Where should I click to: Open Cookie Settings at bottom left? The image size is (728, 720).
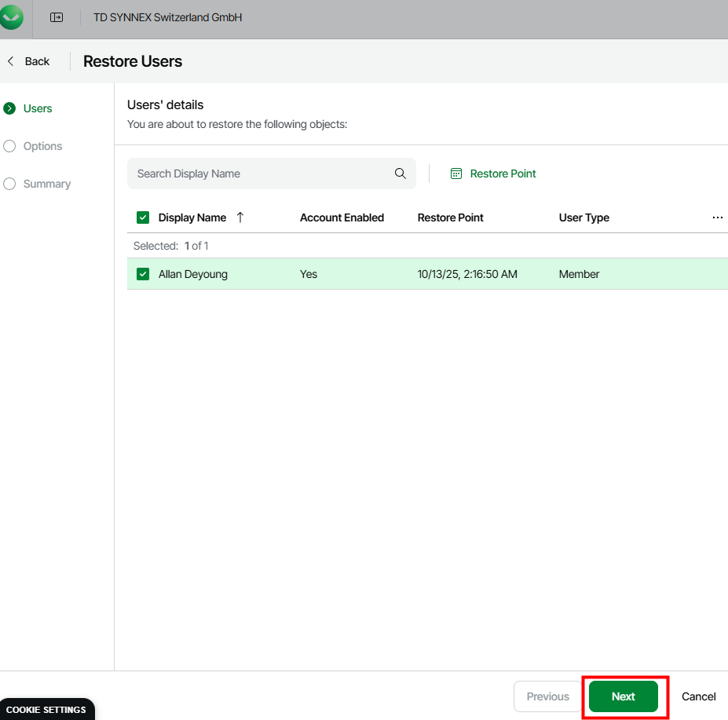click(x=46, y=710)
